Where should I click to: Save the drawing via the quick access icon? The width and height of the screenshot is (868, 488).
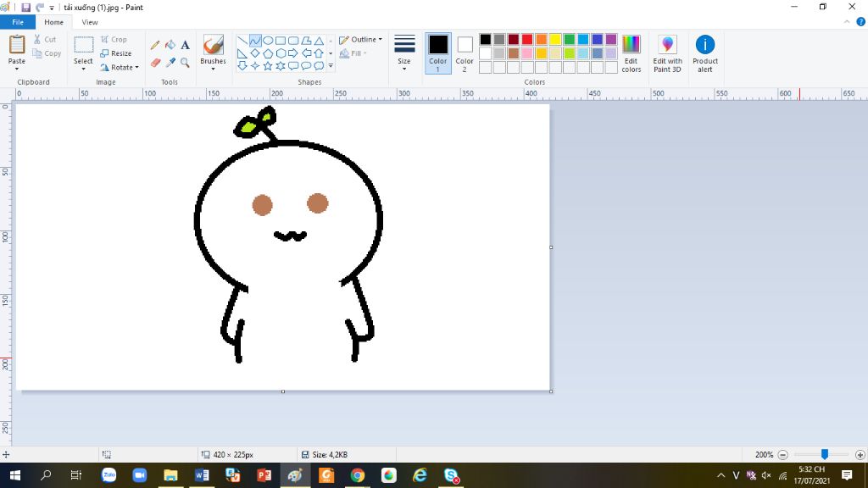click(x=25, y=7)
